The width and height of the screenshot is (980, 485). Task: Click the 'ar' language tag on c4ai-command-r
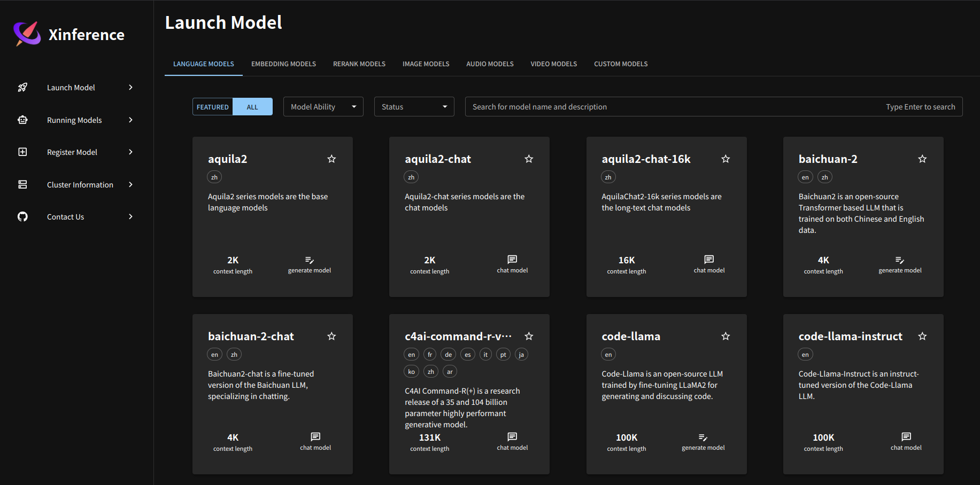point(450,372)
